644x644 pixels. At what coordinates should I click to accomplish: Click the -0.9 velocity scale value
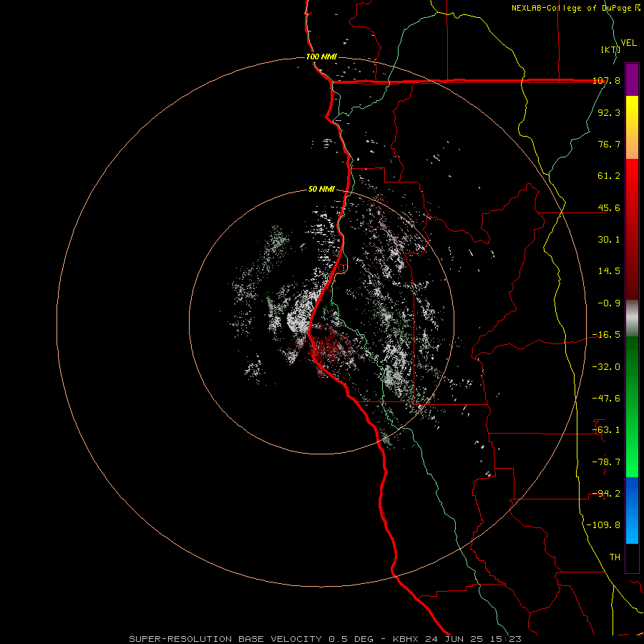(x=609, y=303)
